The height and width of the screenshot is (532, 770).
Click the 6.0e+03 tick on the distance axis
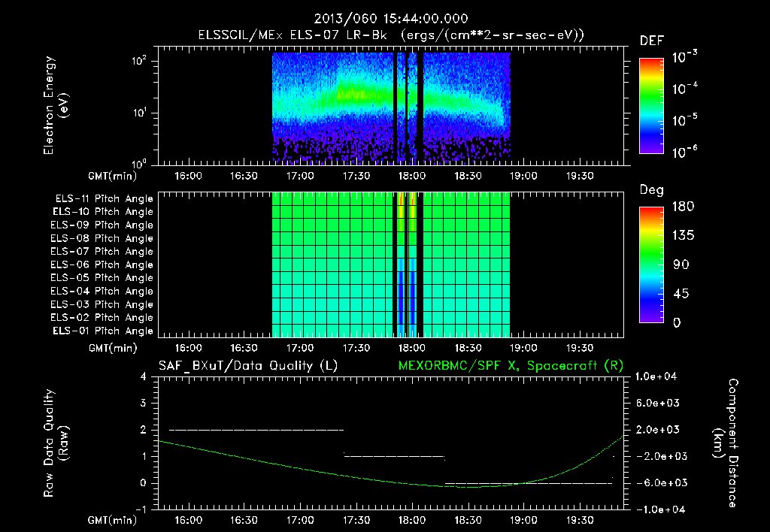658,404
